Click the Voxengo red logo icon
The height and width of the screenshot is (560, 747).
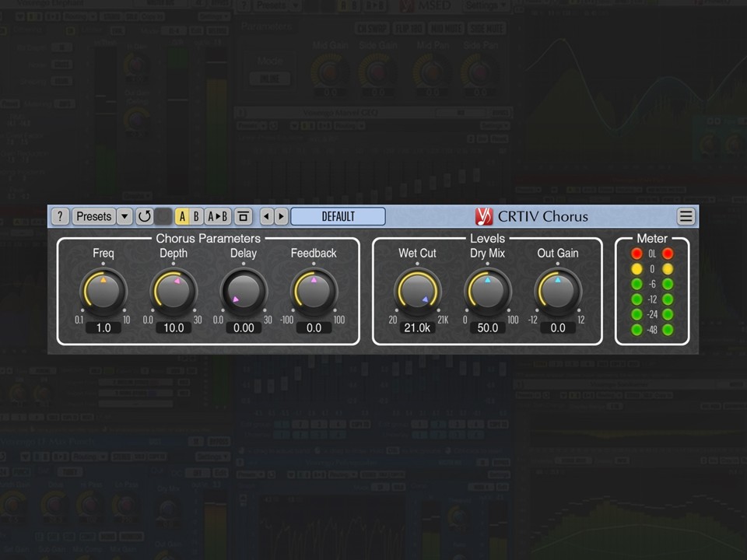click(x=483, y=217)
